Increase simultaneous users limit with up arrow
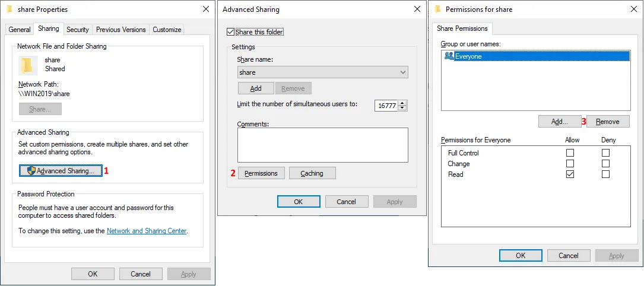The image size is (644, 286). pyautogui.click(x=403, y=103)
